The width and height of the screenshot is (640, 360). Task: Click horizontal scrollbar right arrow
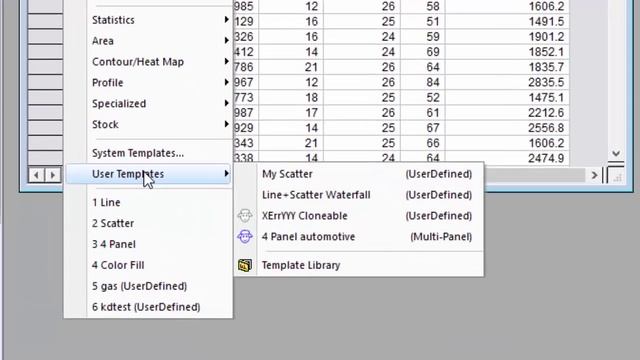pos(594,176)
